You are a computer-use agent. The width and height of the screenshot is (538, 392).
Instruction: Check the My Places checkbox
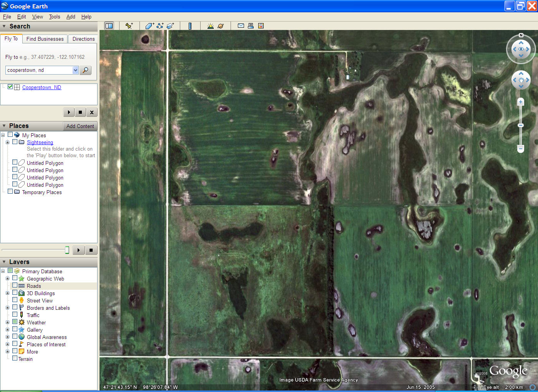click(x=10, y=135)
